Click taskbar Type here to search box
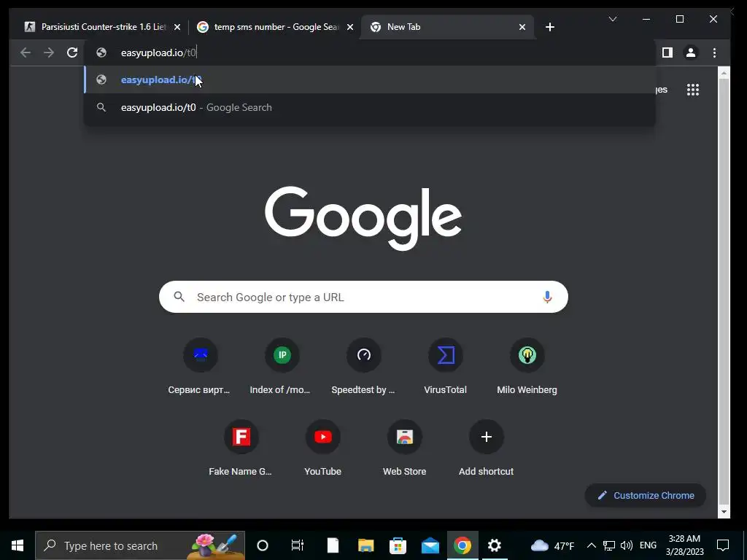 pos(140,545)
